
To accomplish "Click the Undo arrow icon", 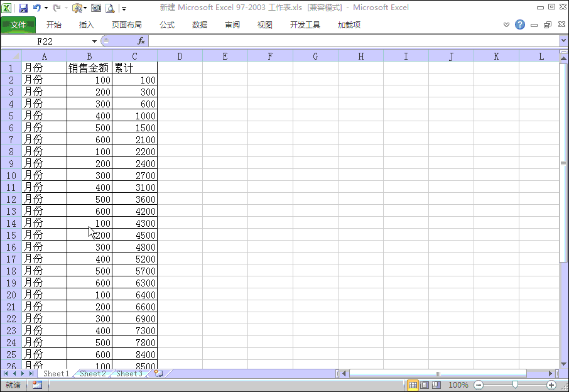I will pyautogui.click(x=36, y=8).
